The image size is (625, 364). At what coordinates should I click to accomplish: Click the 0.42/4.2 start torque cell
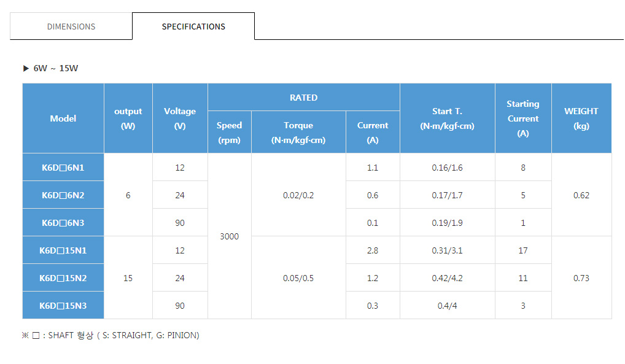(x=447, y=278)
